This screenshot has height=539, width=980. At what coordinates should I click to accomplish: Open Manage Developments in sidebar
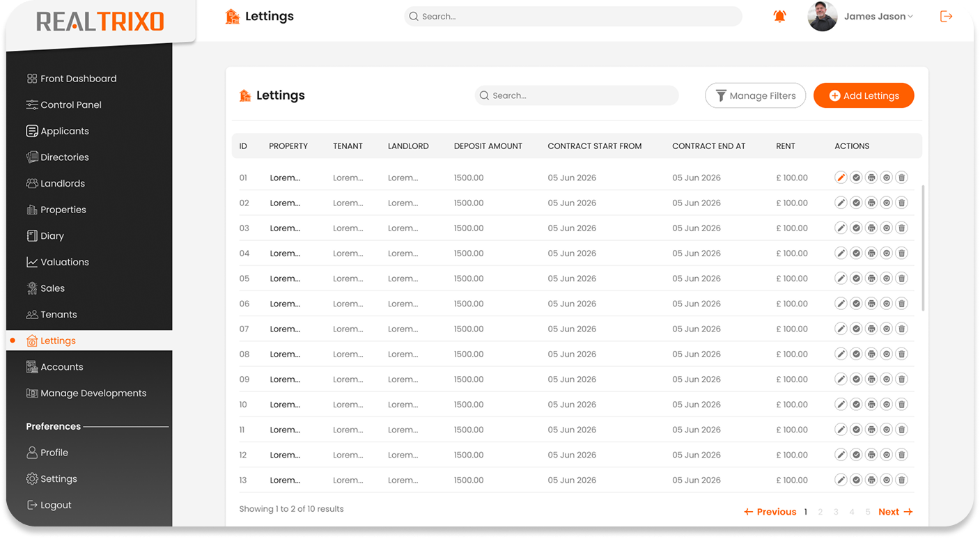point(86,393)
